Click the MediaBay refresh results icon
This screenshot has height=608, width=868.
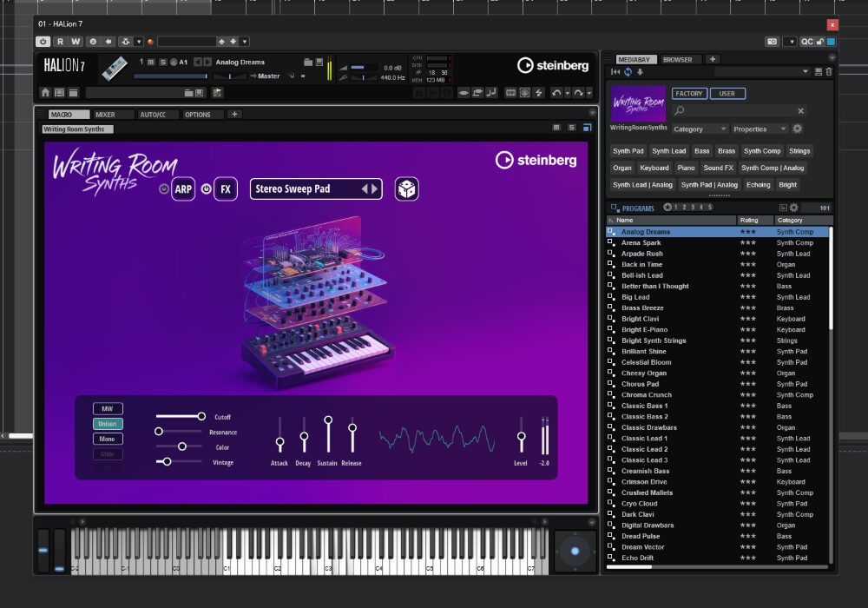628,71
